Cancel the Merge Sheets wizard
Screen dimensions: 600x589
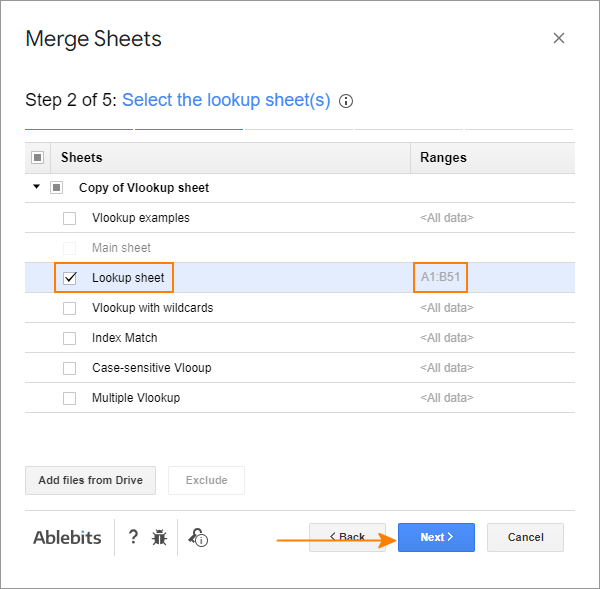click(525, 537)
